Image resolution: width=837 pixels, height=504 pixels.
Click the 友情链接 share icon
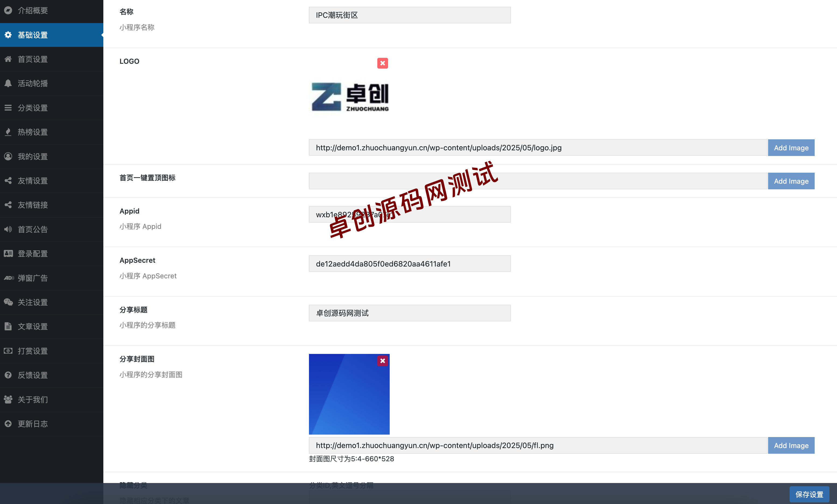click(x=8, y=205)
